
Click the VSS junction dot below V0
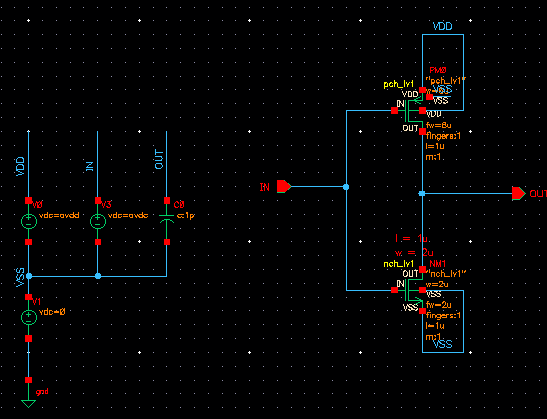point(29,276)
